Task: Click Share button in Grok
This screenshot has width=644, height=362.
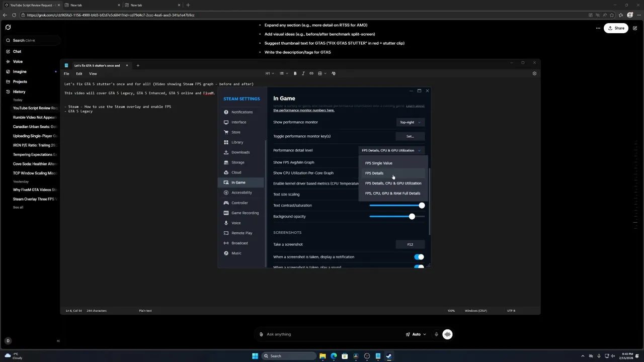Action: click(616, 28)
